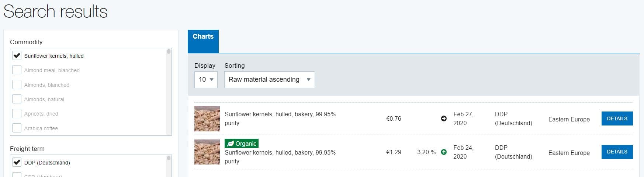Screen dimensions: 644x177
Task: Open the organic sunflower kernels product thumbnail
Action: [x=207, y=152]
